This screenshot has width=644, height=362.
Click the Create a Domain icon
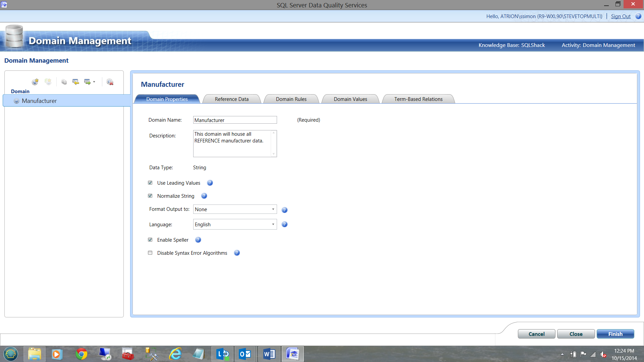click(x=35, y=82)
